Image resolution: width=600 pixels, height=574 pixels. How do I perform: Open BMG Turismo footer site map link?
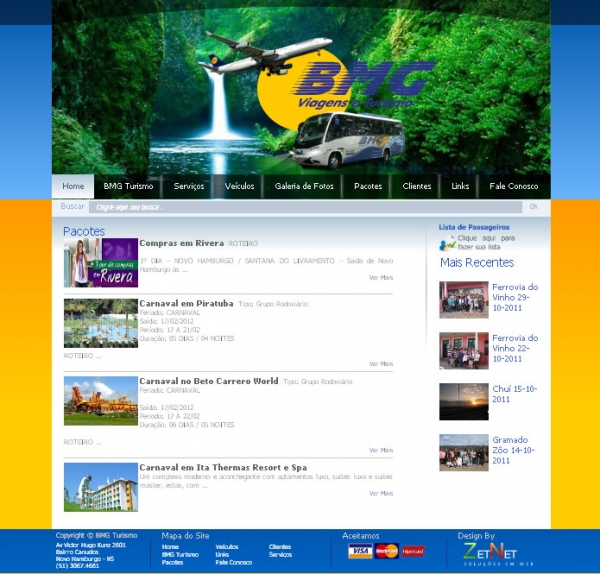(x=180, y=554)
